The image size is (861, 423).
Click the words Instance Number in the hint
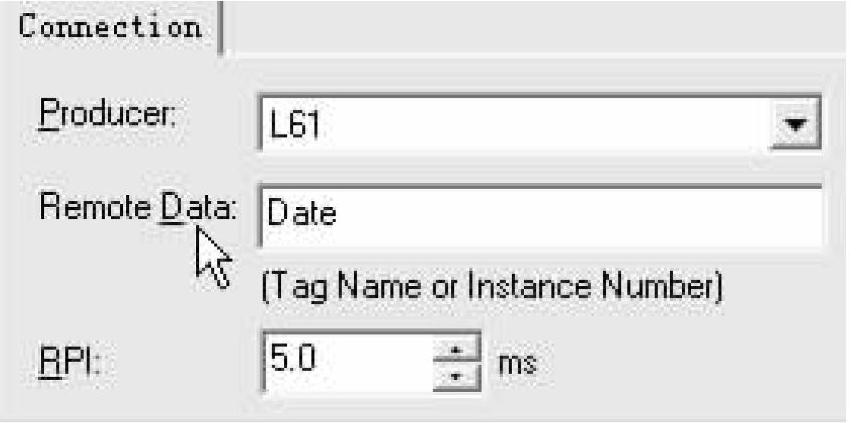click(590, 290)
